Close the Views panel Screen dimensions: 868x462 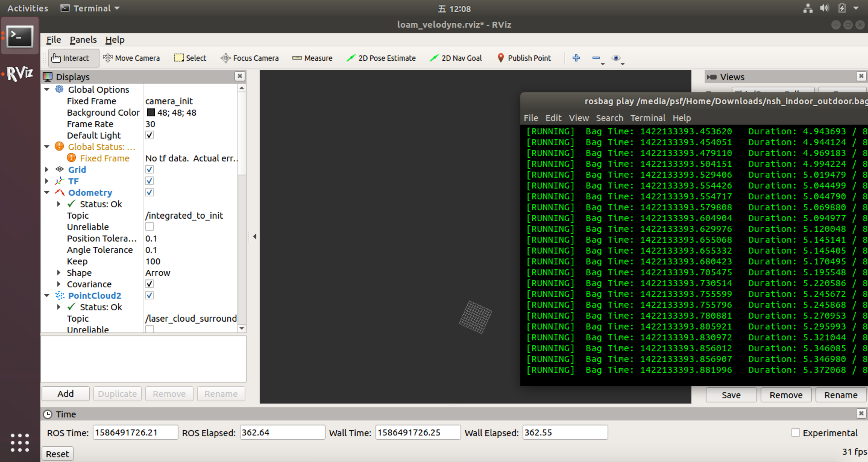coord(861,76)
